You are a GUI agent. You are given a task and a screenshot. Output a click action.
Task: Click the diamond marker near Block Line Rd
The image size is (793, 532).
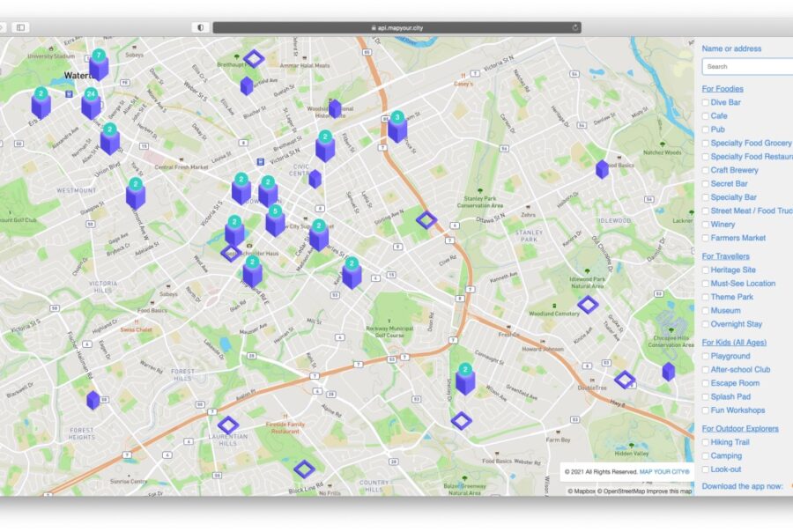(x=305, y=469)
